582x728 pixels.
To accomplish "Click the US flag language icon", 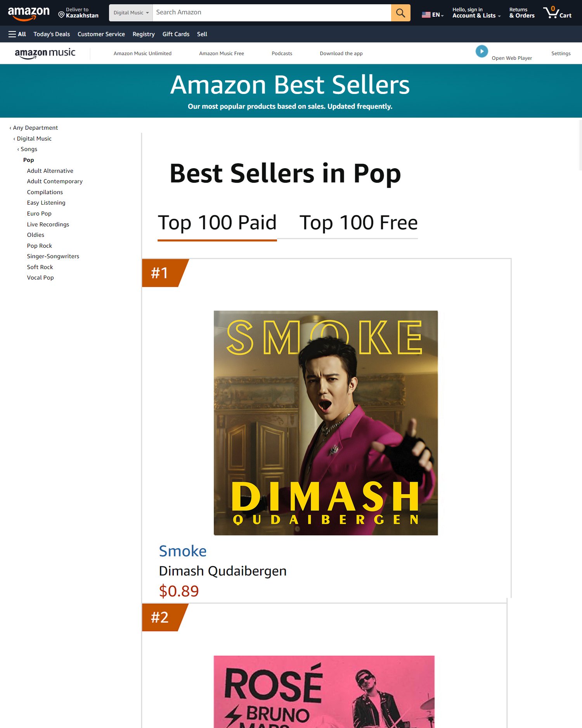I will 426,15.
